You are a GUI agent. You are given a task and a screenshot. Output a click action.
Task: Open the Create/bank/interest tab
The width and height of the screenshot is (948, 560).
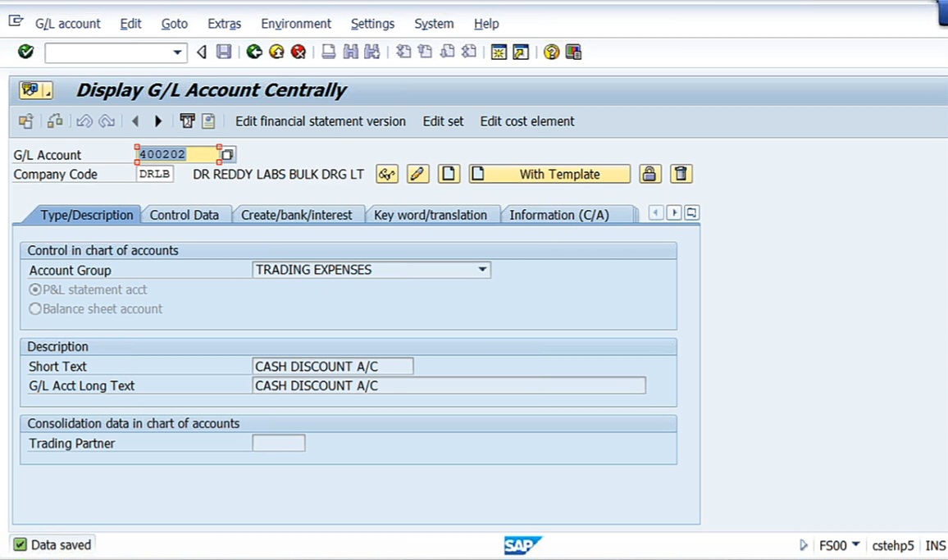click(x=296, y=216)
